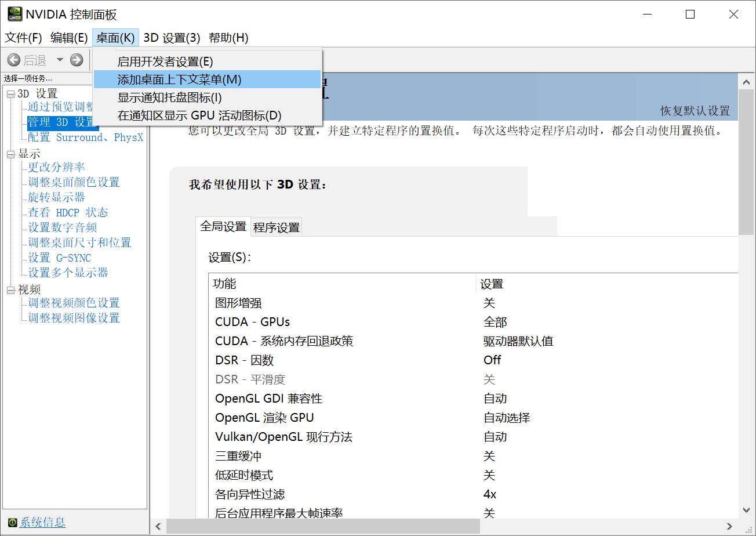The image size is (756, 536).
Task: Open the 帮助(H) menu
Action: pyautogui.click(x=228, y=38)
